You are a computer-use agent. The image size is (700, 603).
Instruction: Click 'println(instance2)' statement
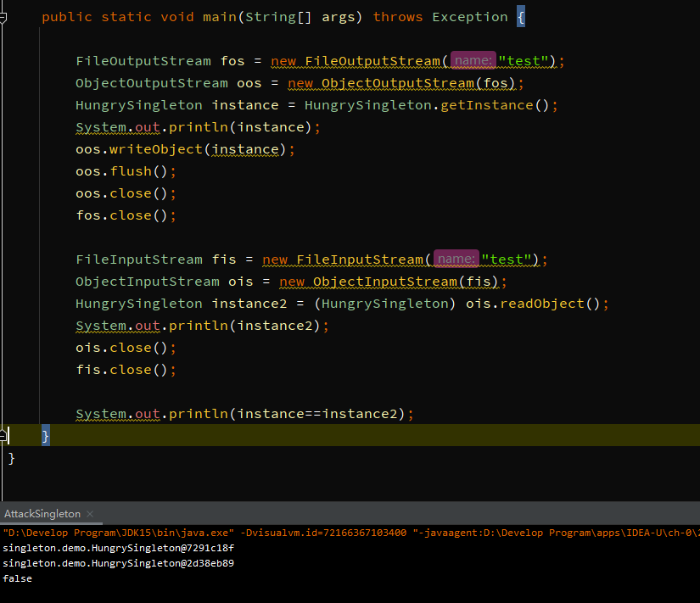pyautogui.click(x=202, y=326)
